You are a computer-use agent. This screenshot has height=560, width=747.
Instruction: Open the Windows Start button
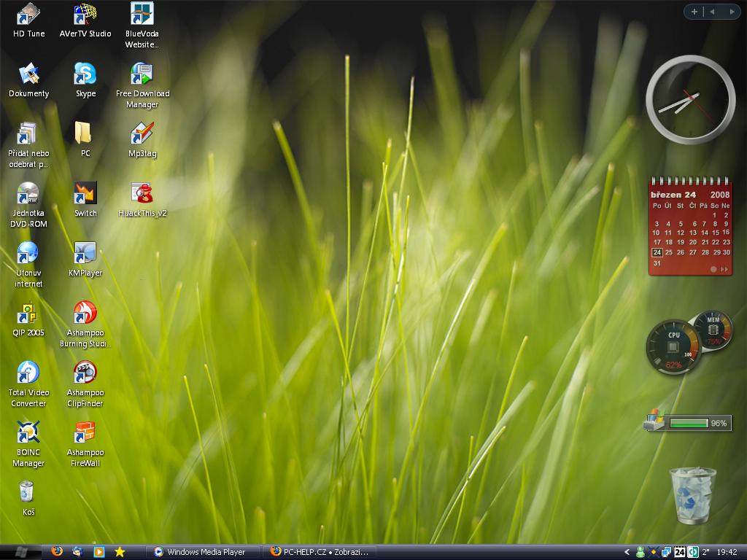click(20, 552)
